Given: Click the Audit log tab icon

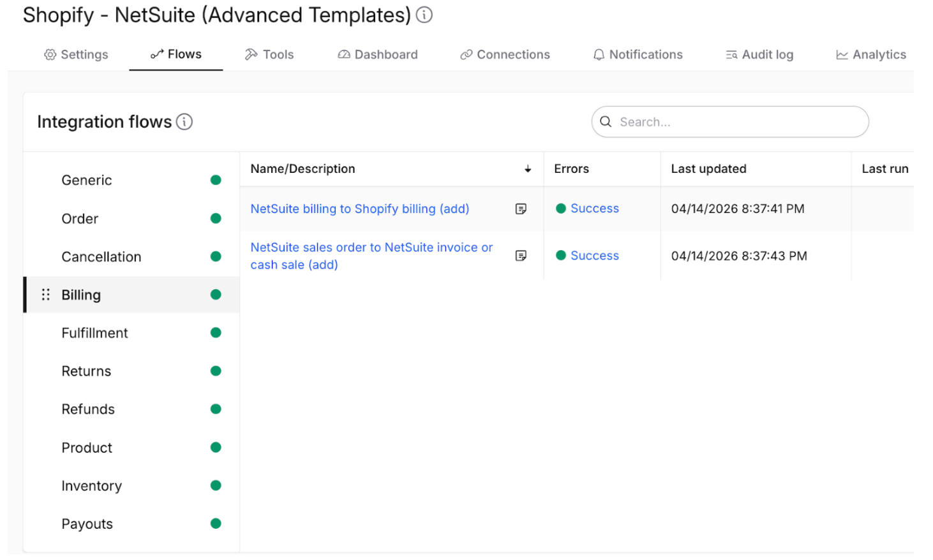Looking at the screenshot, I should (x=731, y=55).
